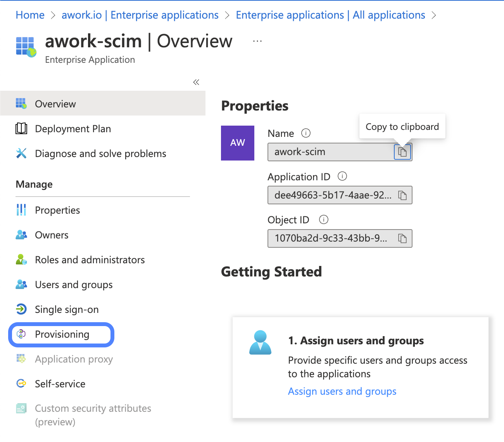Go to Home breadcrumb
504x442 pixels.
(30, 15)
